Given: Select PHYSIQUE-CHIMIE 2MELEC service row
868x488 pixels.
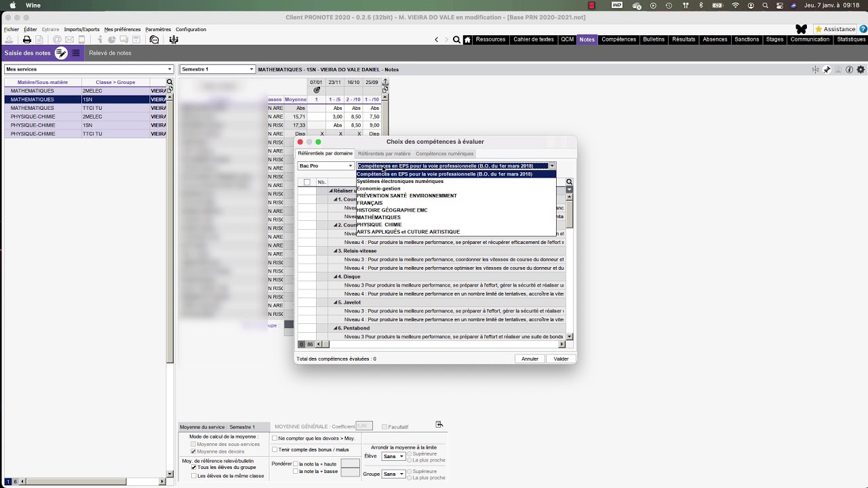Looking at the screenshot, I should click(x=85, y=117).
